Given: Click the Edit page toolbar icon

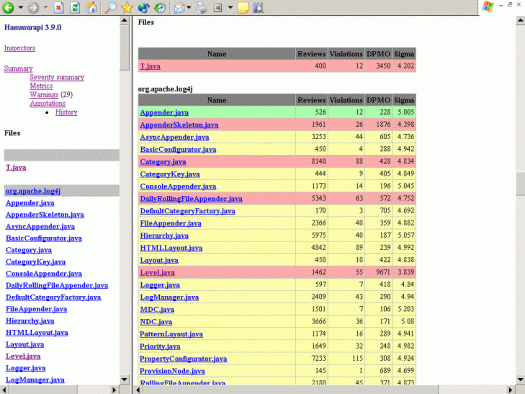Looking at the screenshot, I should tap(218, 7).
